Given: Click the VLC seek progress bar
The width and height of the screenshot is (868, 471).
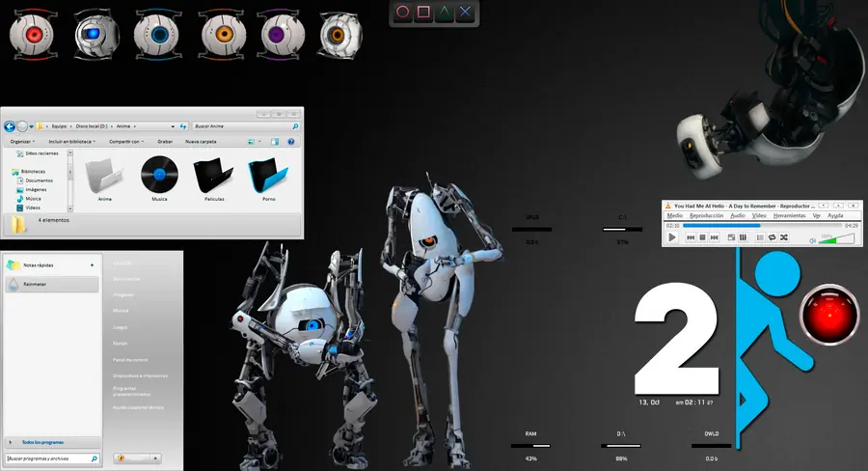Looking at the screenshot, I should pos(762,226).
